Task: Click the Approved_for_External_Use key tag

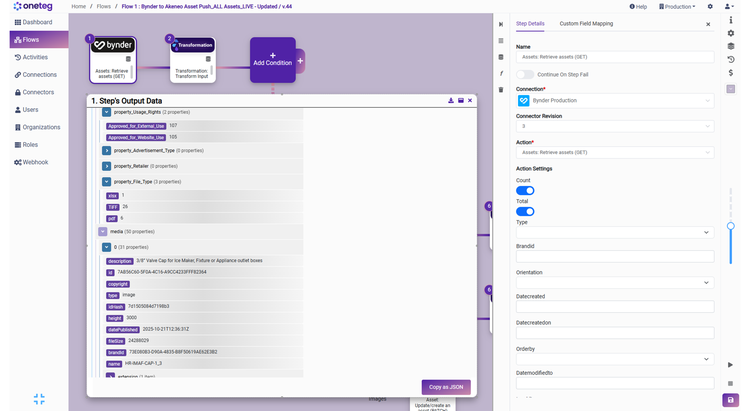Action: tap(136, 126)
